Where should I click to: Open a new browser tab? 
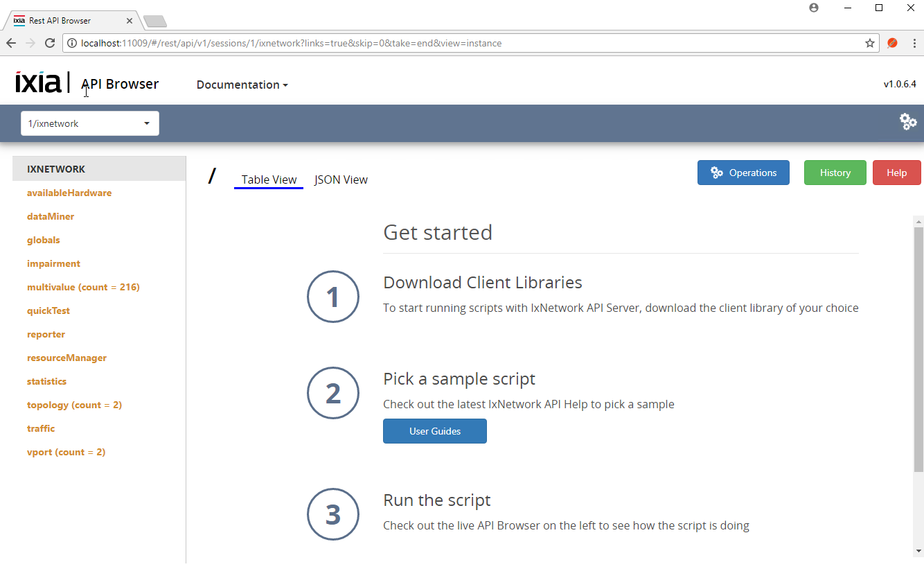(154, 21)
